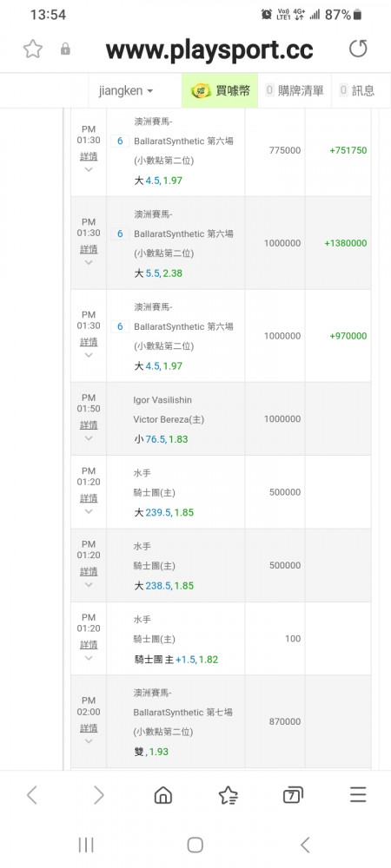391x868 pixels.
Task: Tap the lock icon for site security info
Action: pyautogui.click(x=65, y=49)
